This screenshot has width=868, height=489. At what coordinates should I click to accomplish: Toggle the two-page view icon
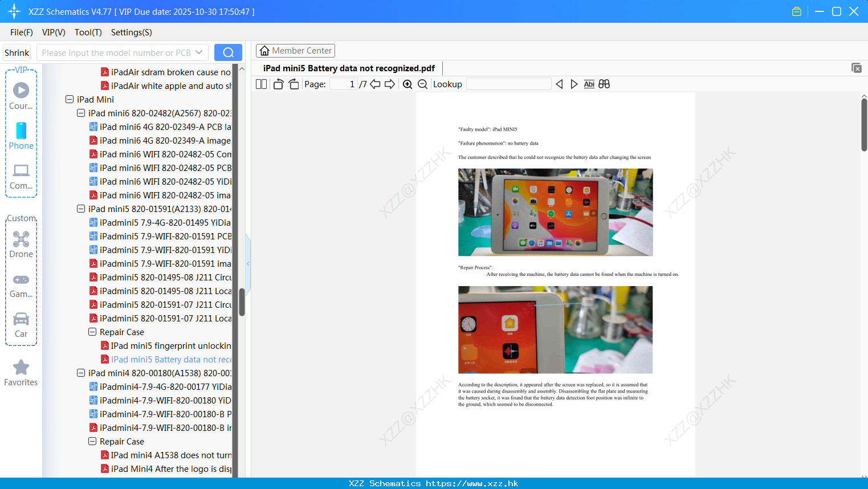pyautogui.click(x=262, y=84)
